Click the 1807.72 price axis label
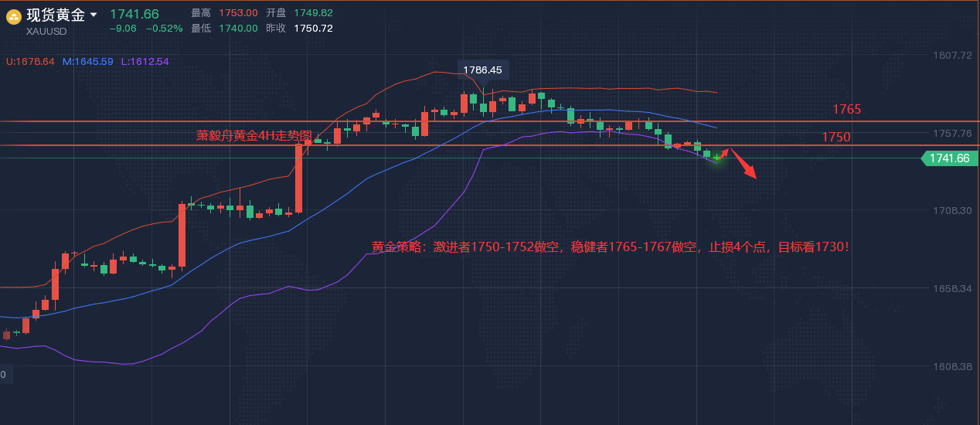This screenshot has height=425, width=980. (952, 56)
